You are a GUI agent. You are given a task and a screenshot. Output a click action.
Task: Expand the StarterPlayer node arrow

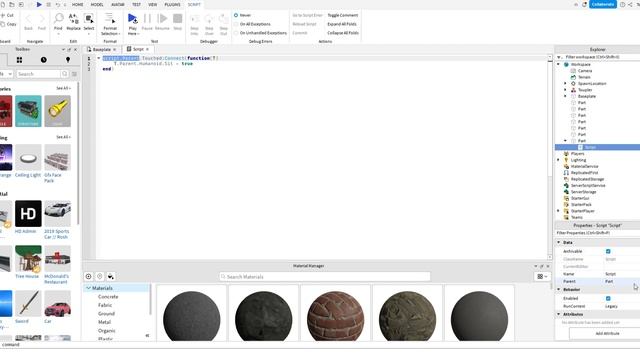point(559,211)
